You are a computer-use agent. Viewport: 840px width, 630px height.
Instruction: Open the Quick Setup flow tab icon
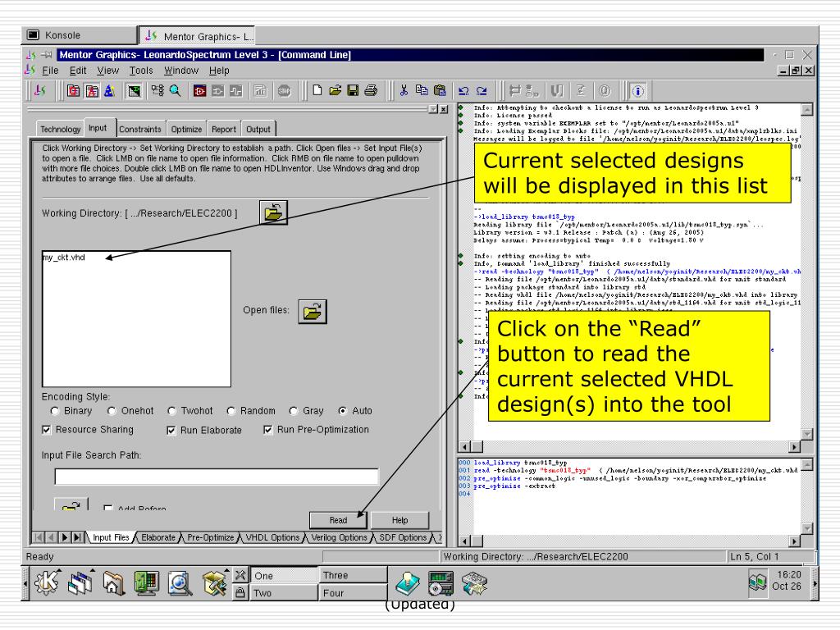pos(73,91)
